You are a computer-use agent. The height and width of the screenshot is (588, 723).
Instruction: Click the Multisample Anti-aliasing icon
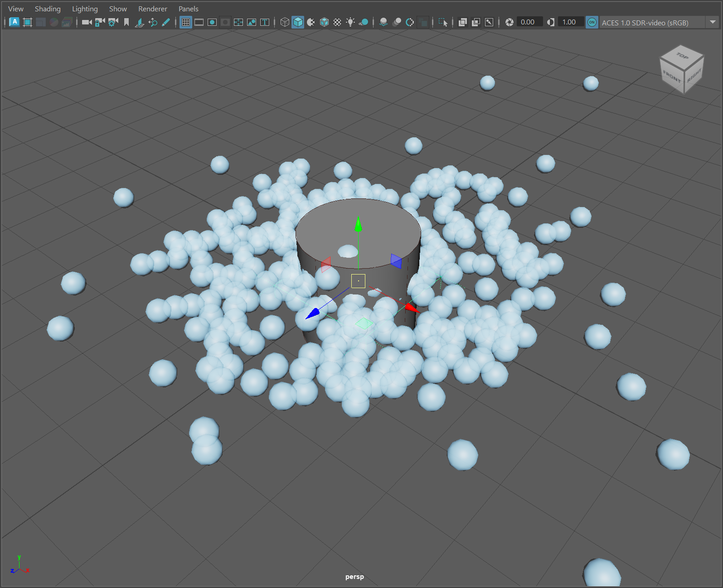click(x=410, y=22)
